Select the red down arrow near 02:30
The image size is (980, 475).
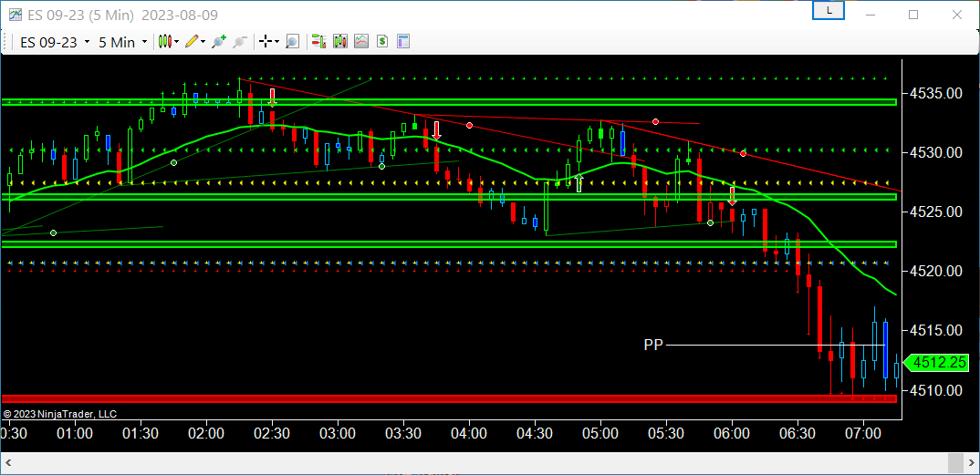click(273, 98)
